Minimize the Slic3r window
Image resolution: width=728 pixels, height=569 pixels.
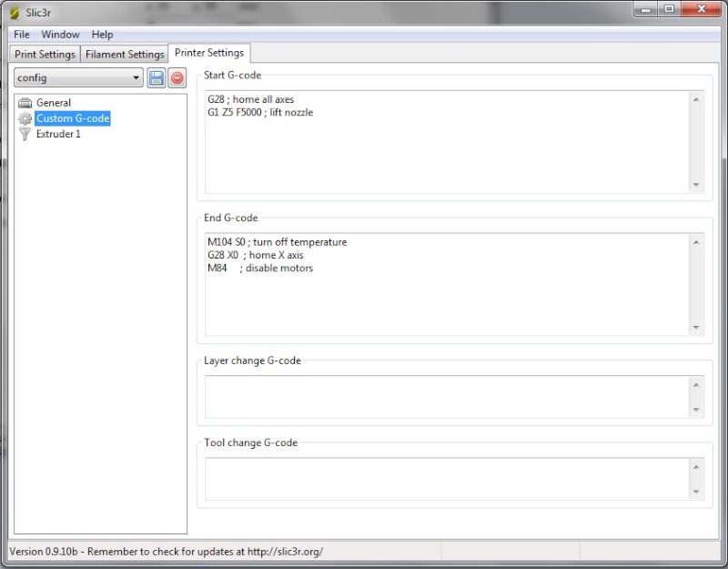pos(645,9)
